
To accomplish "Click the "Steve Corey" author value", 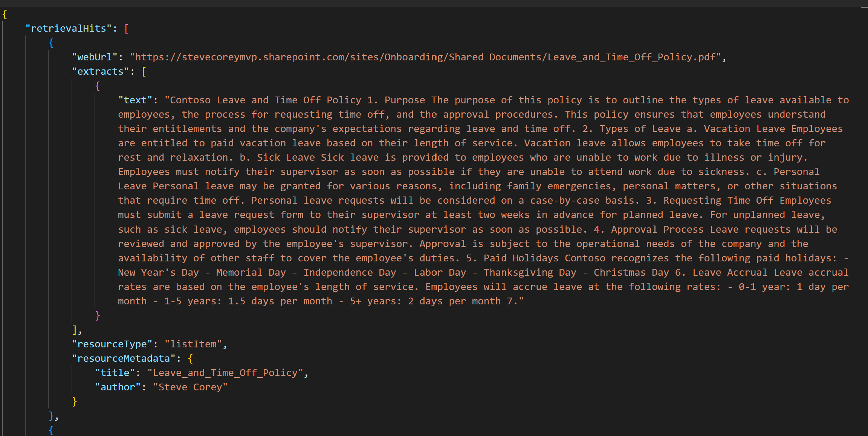I will click(190, 387).
